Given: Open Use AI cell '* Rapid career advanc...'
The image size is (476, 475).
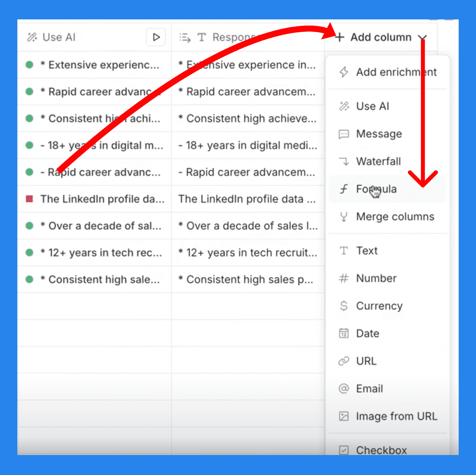Looking at the screenshot, I should pyautogui.click(x=94, y=92).
